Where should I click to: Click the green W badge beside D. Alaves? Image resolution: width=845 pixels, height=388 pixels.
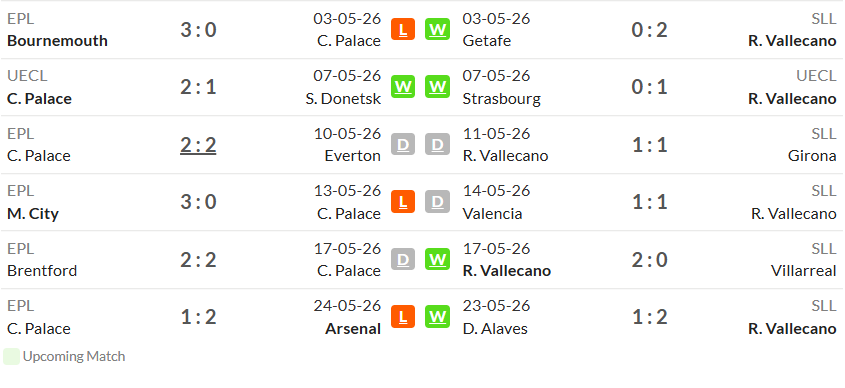[437, 317]
